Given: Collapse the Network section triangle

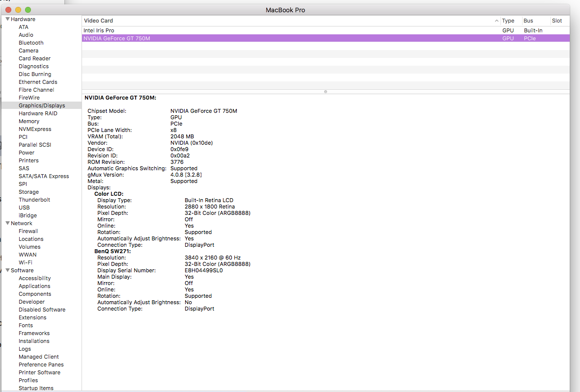Looking at the screenshot, I should coord(7,223).
